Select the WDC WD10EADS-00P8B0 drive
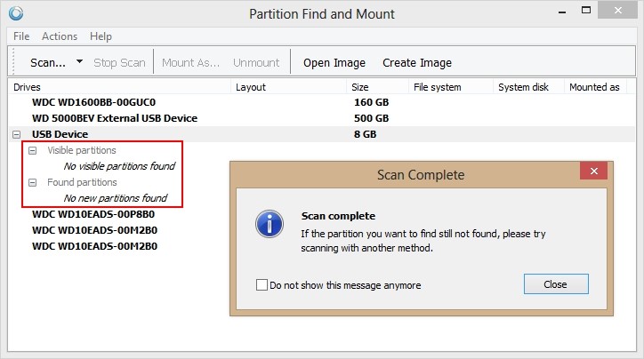Viewport: 644px width, 359px height. point(93,214)
